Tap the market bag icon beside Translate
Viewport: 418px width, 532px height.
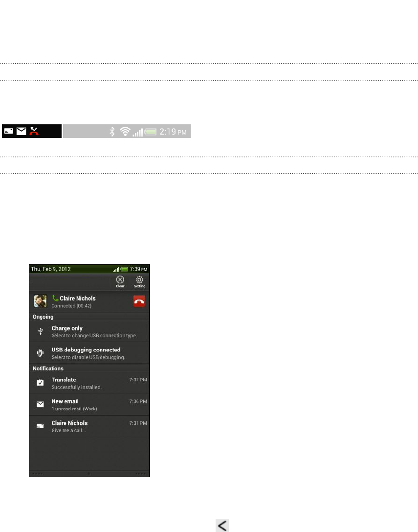[x=41, y=382]
